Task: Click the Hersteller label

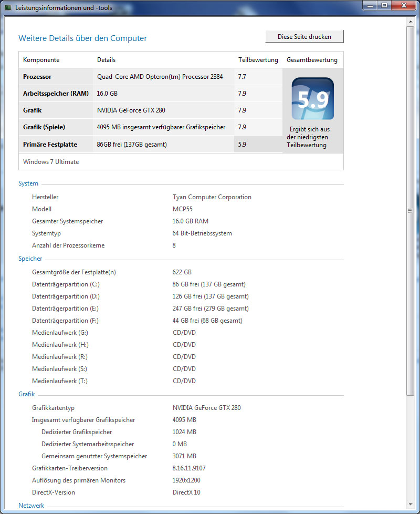Action: click(x=45, y=197)
